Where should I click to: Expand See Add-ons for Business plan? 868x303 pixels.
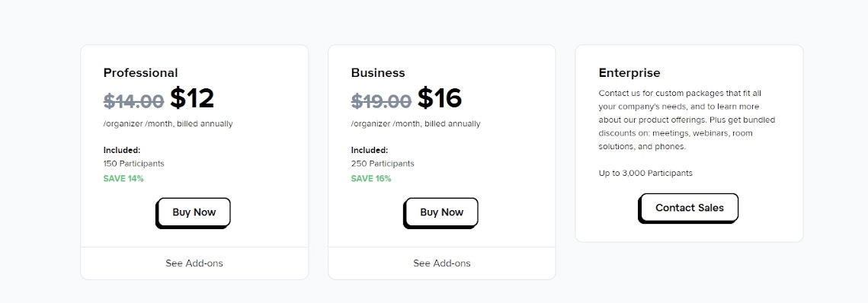pos(442,263)
